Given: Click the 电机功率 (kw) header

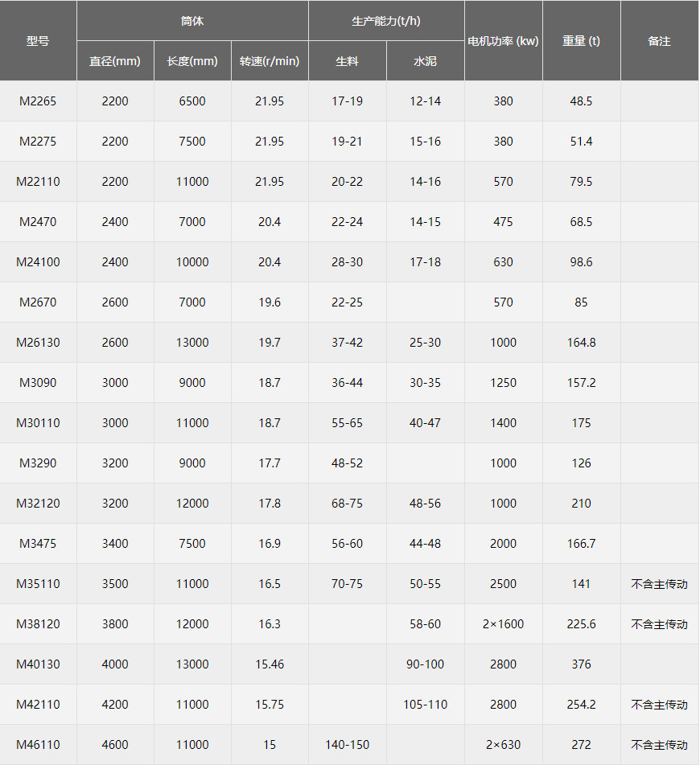Looking at the screenshot, I should pos(503,41).
